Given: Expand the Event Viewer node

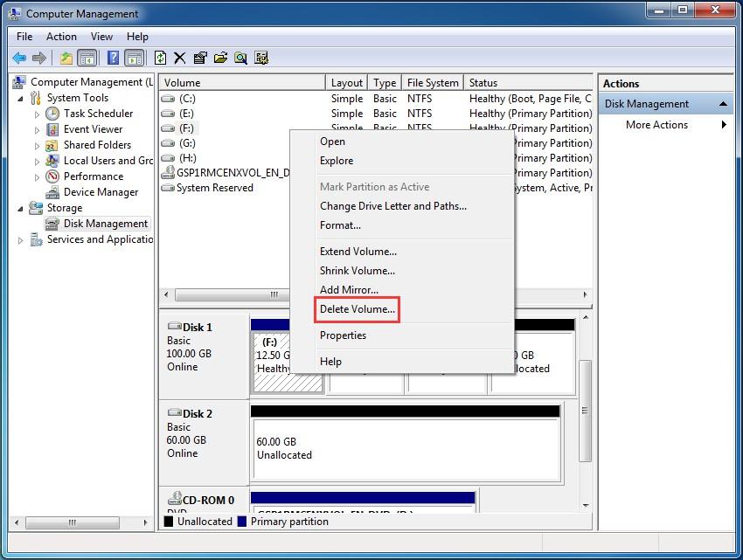Looking at the screenshot, I should pos(37,130).
